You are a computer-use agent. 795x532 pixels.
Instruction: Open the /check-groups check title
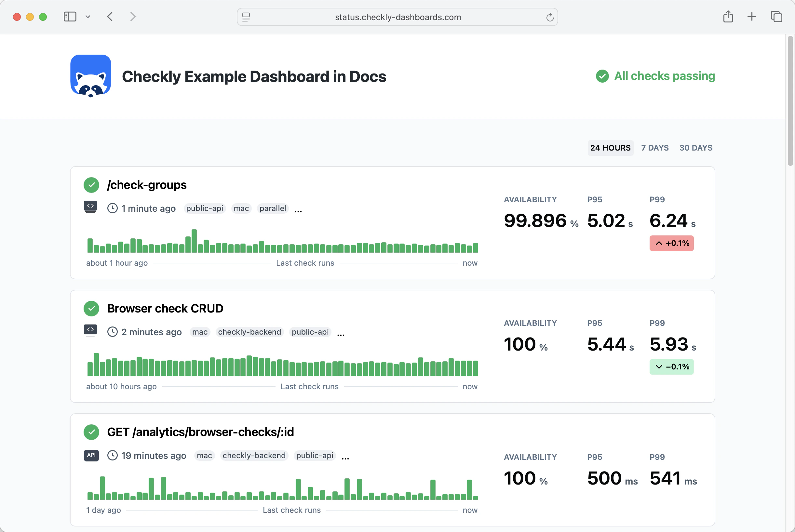pyautogui.click(x=147, y=185)
